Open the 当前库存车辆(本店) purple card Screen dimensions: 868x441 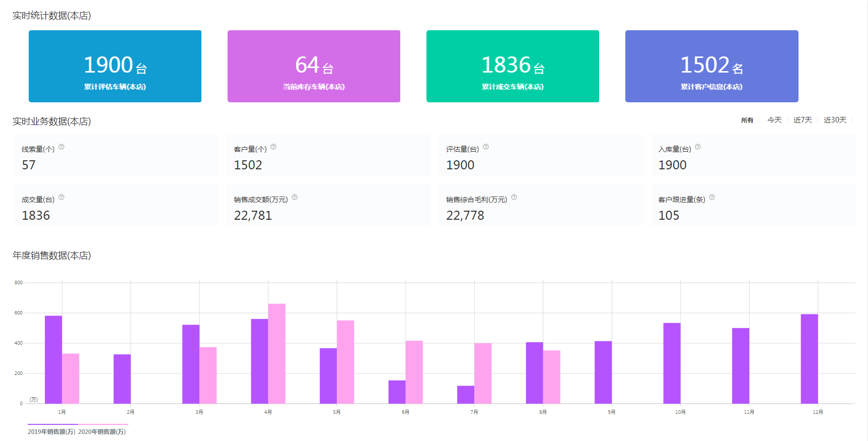[x=314, y=66]
